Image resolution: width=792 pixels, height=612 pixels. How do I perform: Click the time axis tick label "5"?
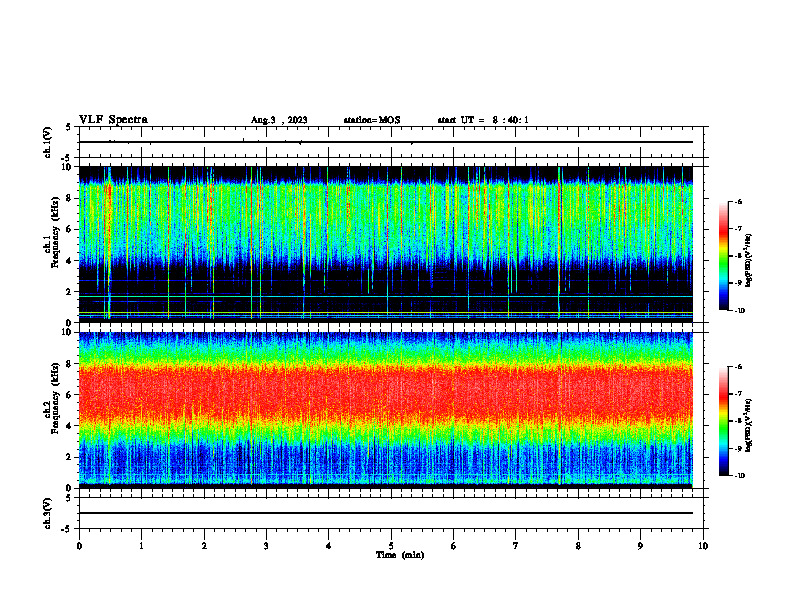pyautogui.click(x=391, y=546)
